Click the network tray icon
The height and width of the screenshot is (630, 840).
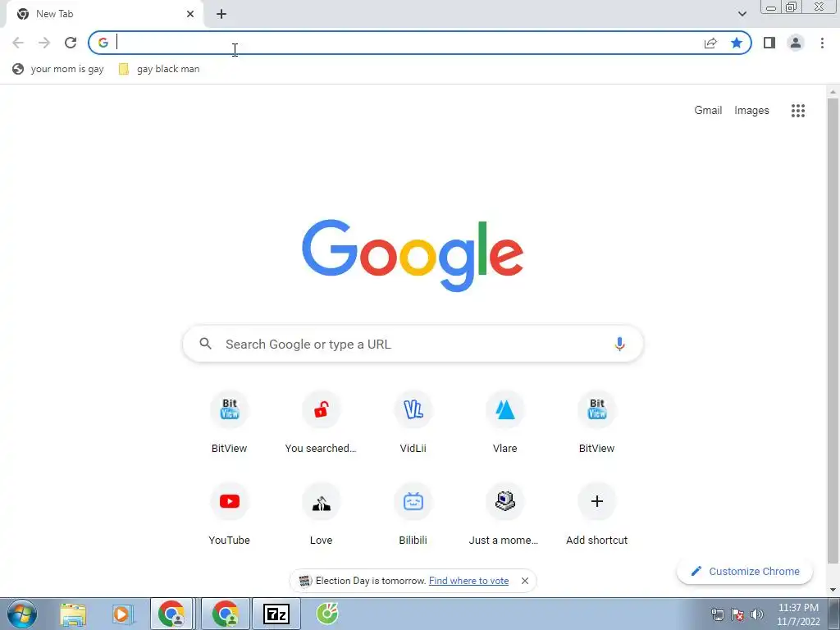pos(717,614)
